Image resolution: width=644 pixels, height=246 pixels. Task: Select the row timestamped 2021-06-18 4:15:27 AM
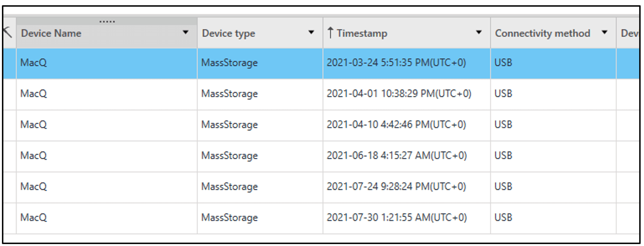tap(321, 156)
